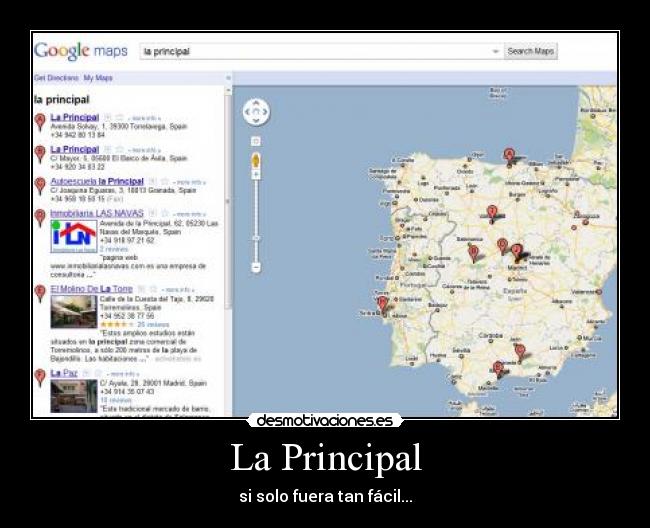Click marker F pin beside La Paz
This screenshot has height=528, width=650.
point(40,378)
